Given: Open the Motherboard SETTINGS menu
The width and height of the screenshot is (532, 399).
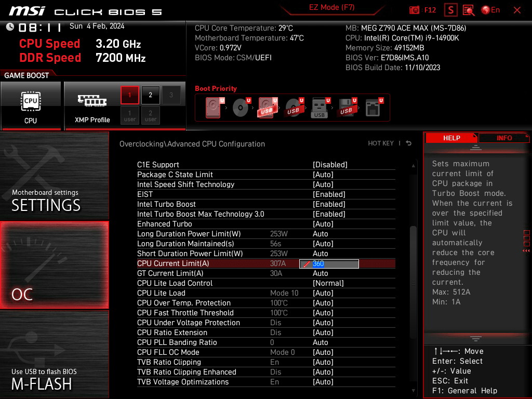Looking at the screenshot, I should point(54,176).
